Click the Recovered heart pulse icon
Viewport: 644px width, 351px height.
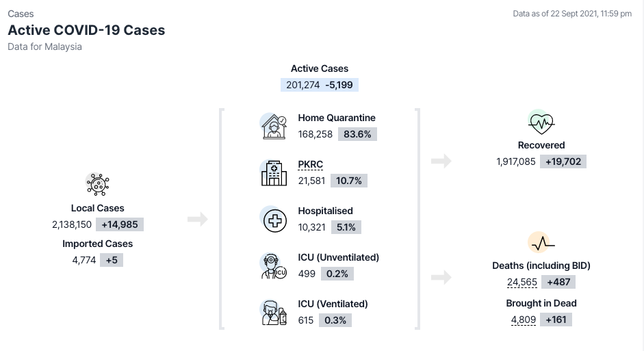[541, 123]
